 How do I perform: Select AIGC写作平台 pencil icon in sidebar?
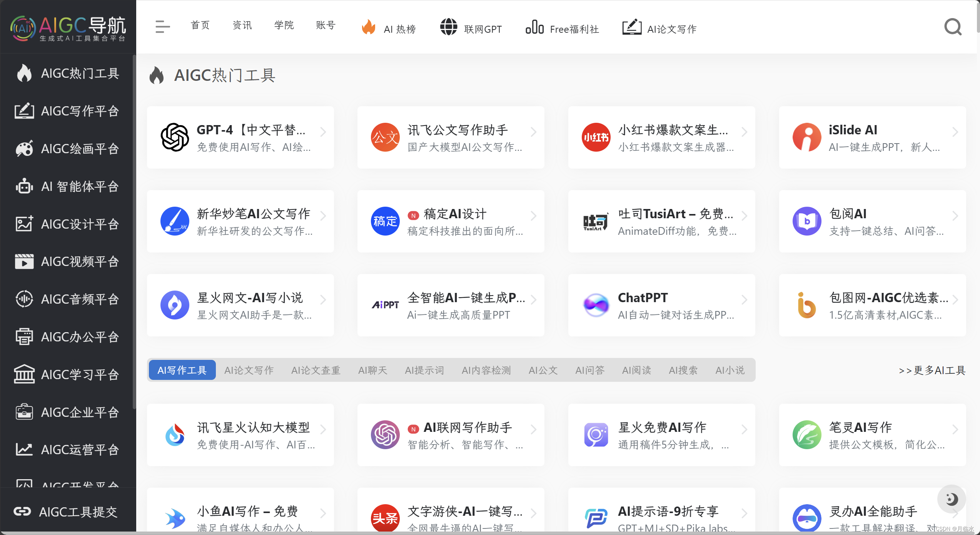[24, 111]
